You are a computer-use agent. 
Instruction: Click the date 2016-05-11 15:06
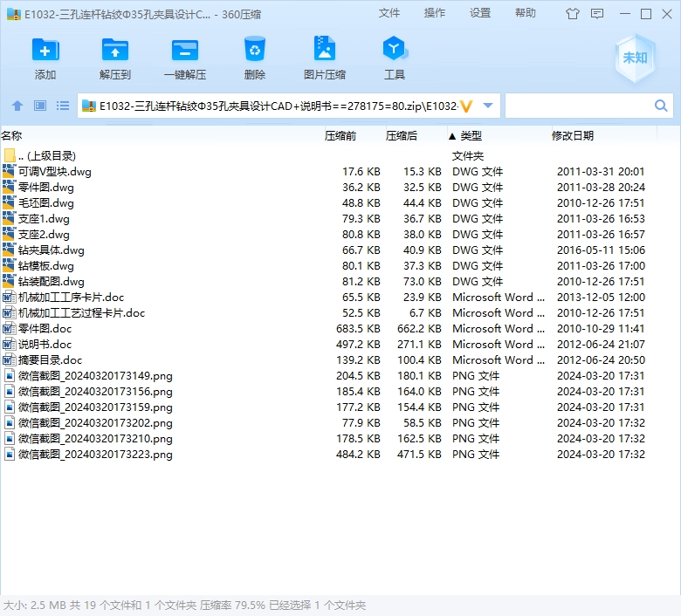click(x=601, y=250)
